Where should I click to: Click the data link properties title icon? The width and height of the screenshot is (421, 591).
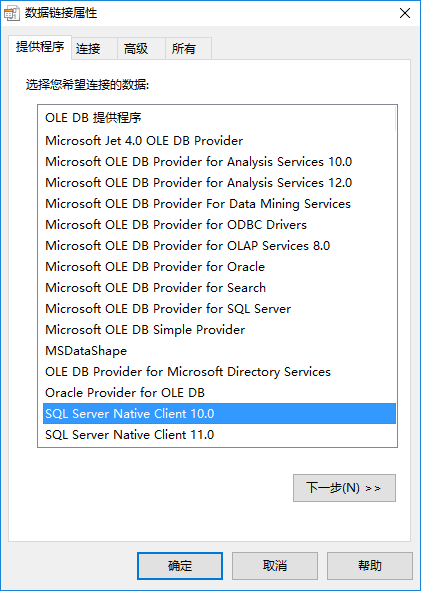tap(11, 13)
